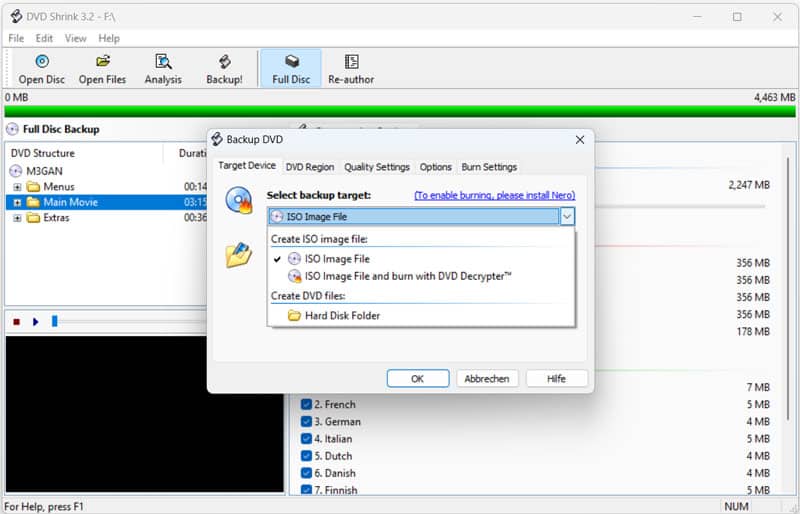Viewport: 800px width, 514px height.
Task: Click the Open Disc toolbar icon
Action: [x=42, y=62]
